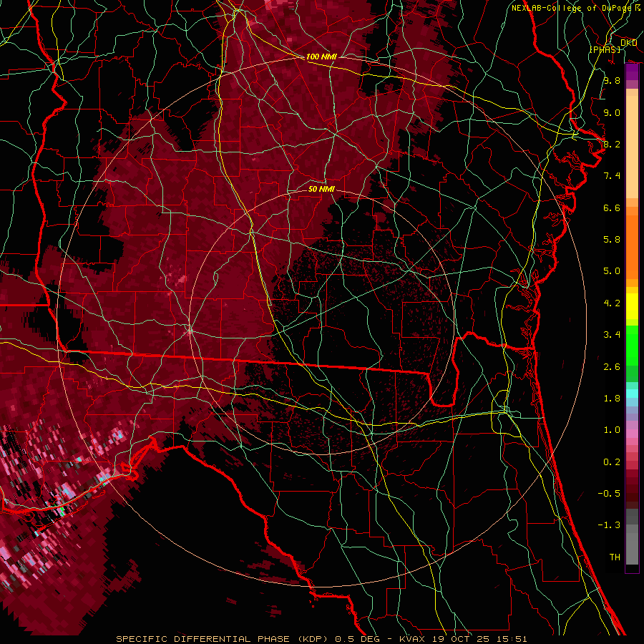
Task: Click the TH scale label
Action: pos(615,557)
